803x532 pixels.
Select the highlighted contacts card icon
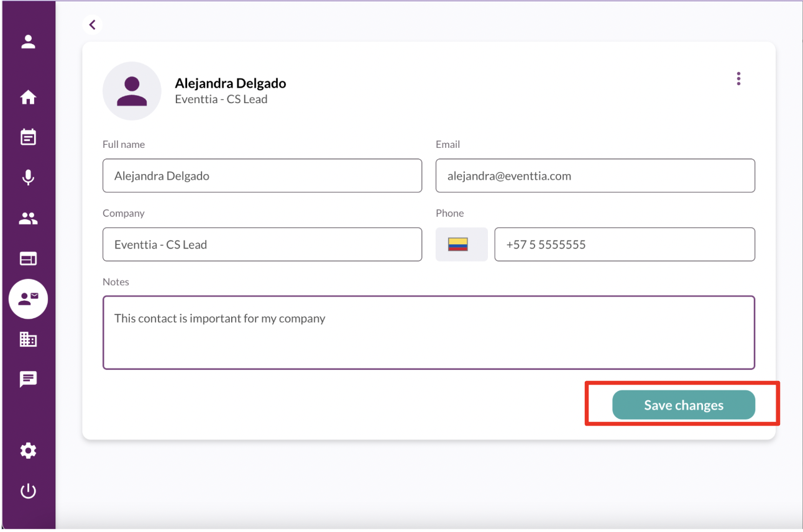[28, 299]
